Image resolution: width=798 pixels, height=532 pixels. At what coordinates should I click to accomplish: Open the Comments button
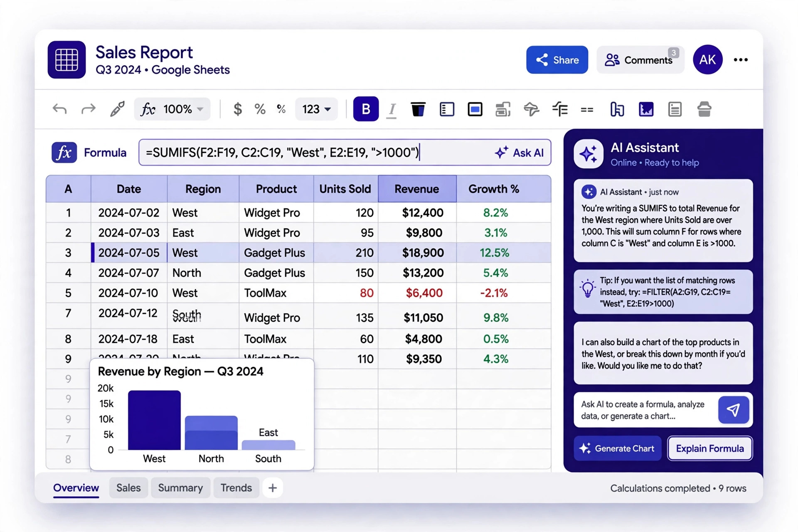click(640, 60)
